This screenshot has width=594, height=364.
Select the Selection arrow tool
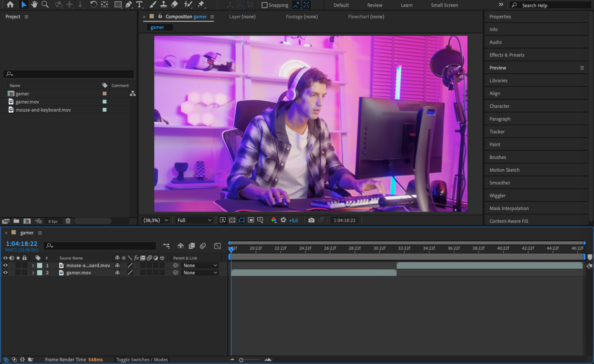pos(24,4)
